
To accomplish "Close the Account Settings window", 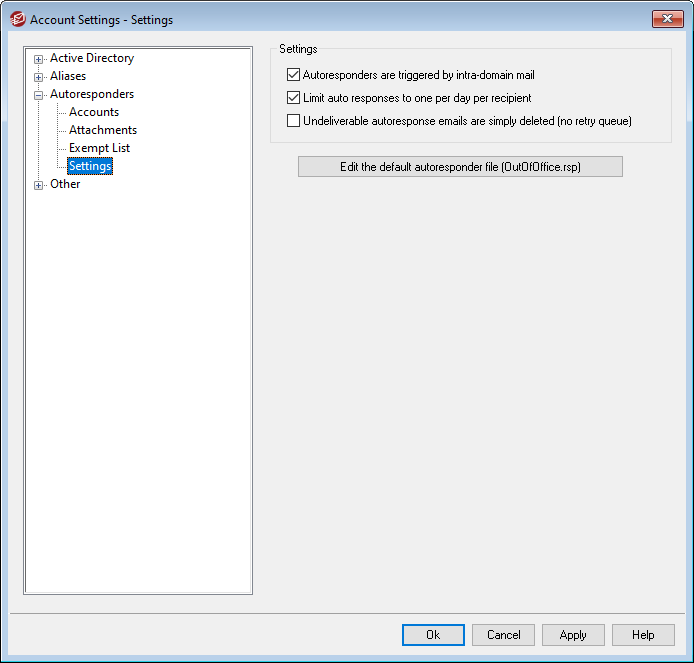I will click(x=667, y=19).
